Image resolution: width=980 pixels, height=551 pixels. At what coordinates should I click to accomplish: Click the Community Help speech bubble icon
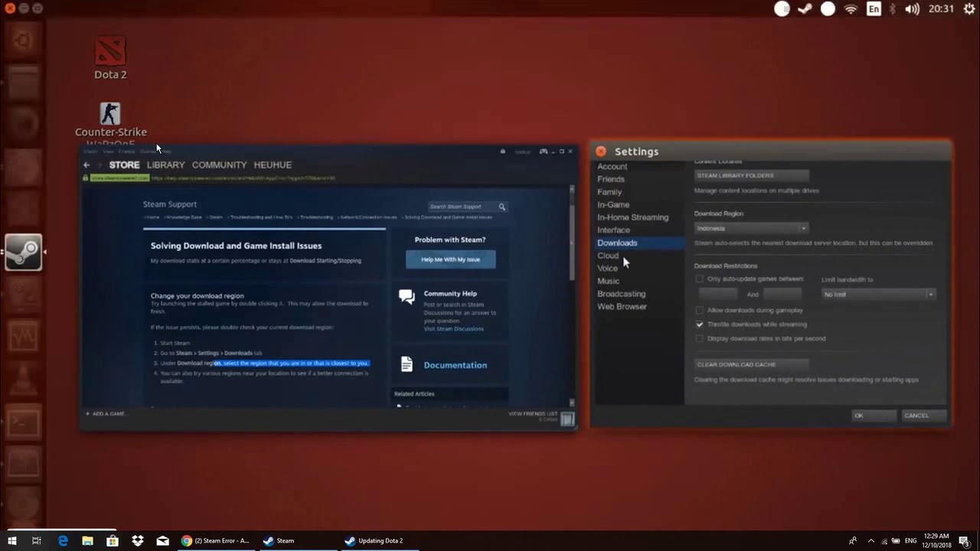click(x=407, y=297)
